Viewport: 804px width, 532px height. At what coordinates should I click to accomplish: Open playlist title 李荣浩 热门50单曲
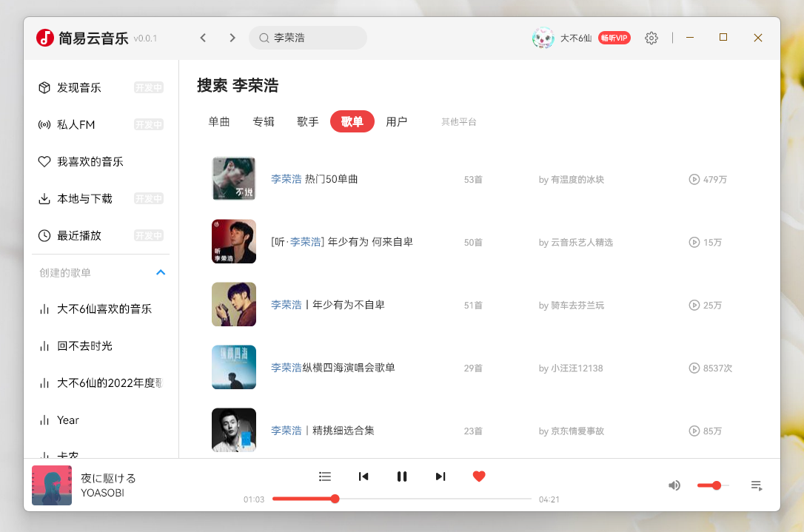[315, 179]
